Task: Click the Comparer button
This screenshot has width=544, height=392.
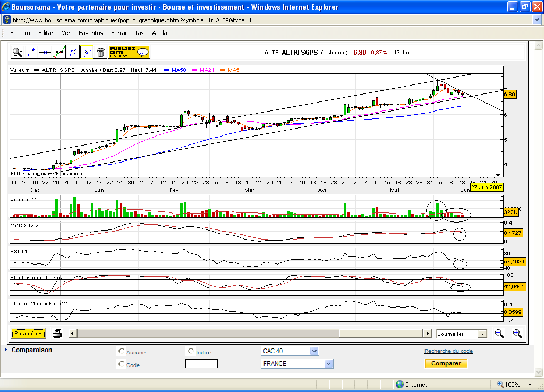Action: 446,363
